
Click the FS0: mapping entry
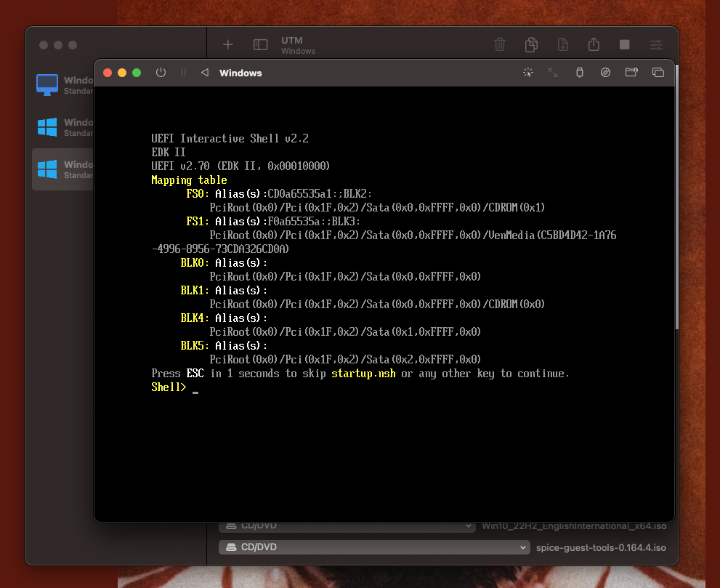[198, 194]
